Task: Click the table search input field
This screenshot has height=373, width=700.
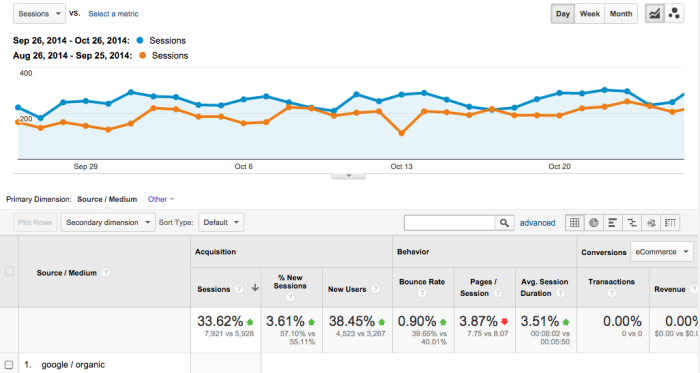Action: click(x=450, y=223)
